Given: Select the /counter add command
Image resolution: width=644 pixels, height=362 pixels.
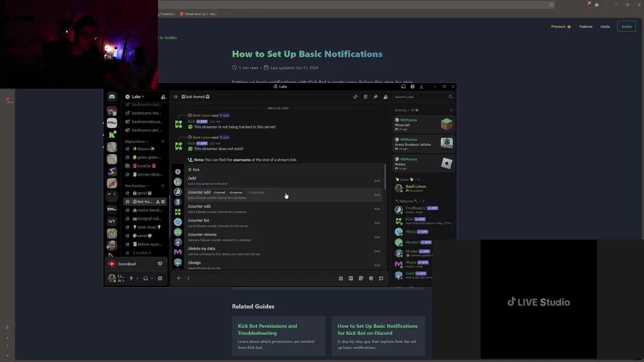Looking at the screenshot, I should pos(283,195).
